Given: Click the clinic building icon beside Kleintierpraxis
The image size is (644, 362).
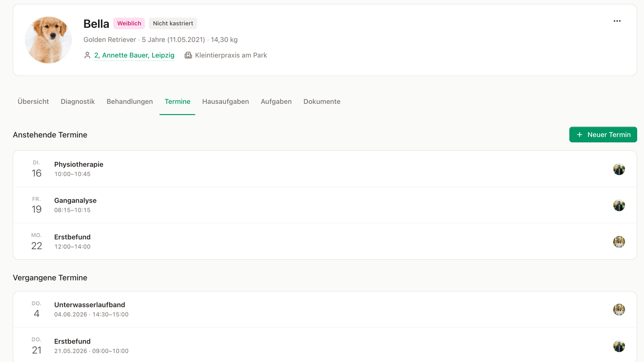Looking at the screenshot, I should click(188, 55).
